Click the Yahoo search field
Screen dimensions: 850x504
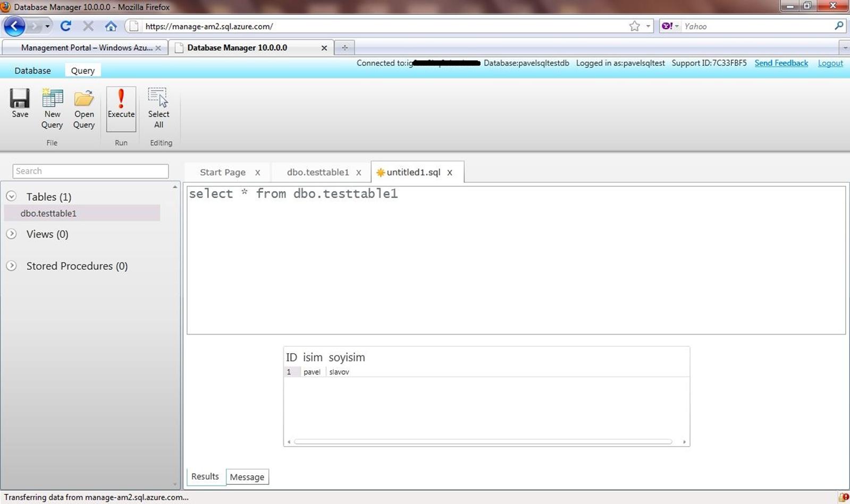click(756, 26)
